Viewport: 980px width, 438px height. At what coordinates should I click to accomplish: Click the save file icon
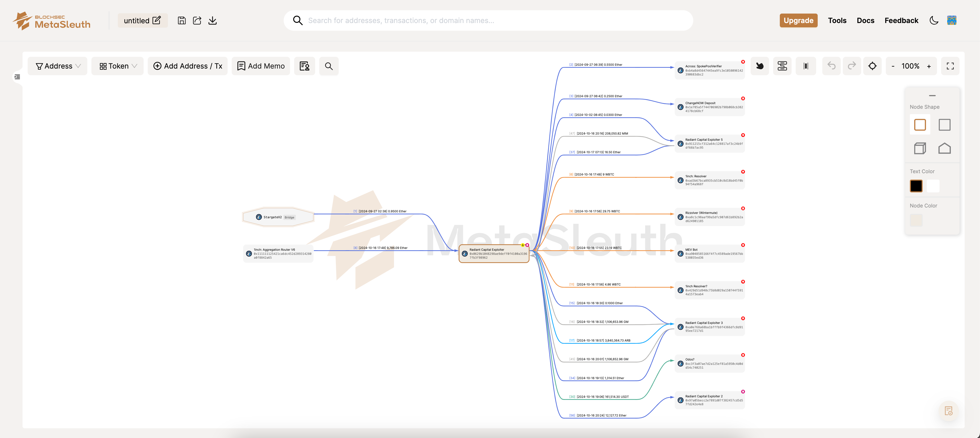(182, 20)
